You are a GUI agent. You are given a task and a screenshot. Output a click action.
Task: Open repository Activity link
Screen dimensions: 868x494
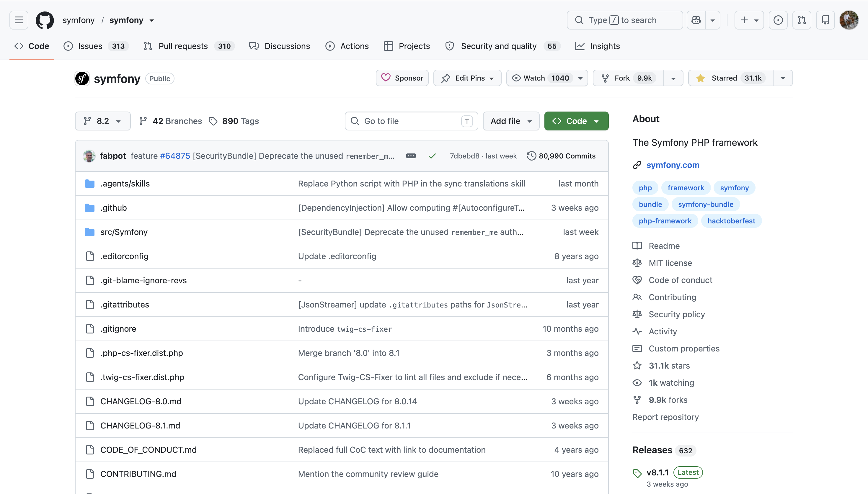655,331
